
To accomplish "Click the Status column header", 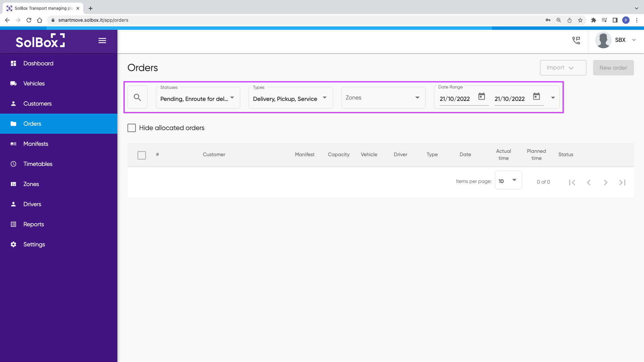I will point(566,155).
